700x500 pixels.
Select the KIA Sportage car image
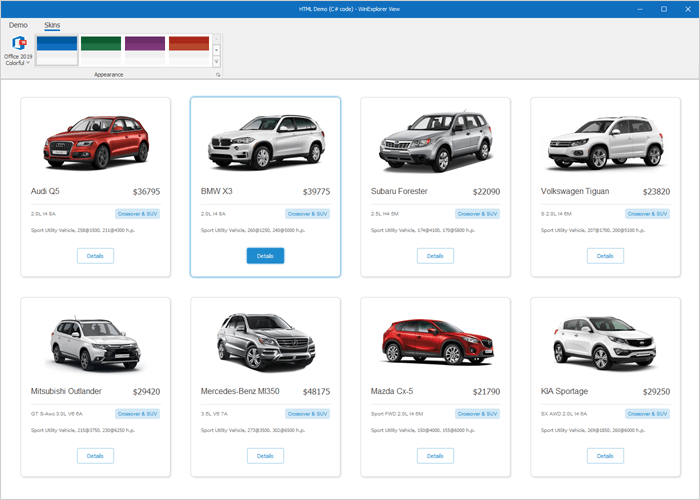[605, 343]
